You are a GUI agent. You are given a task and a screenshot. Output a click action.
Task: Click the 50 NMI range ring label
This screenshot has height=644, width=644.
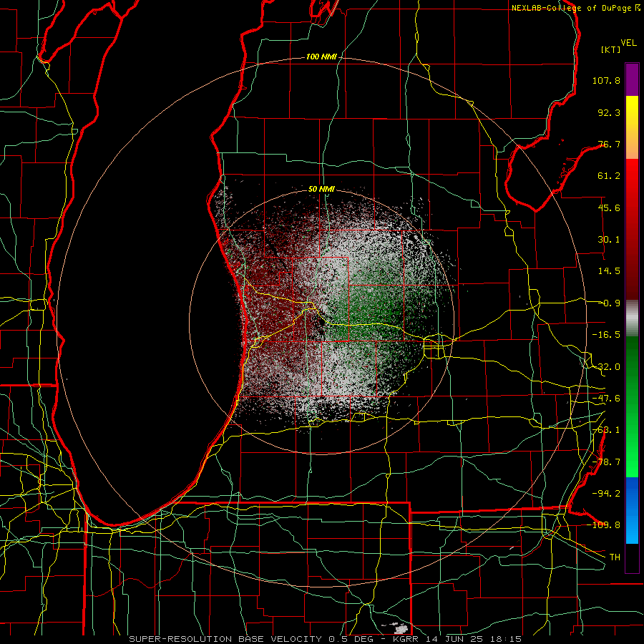click(321, 190)
